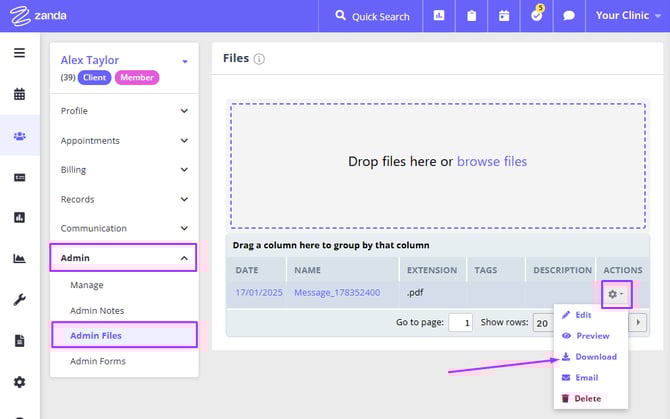Viewport: 670px width, 419px height.
Task: Click the info icon next to Files
Action: pos(259,59)
